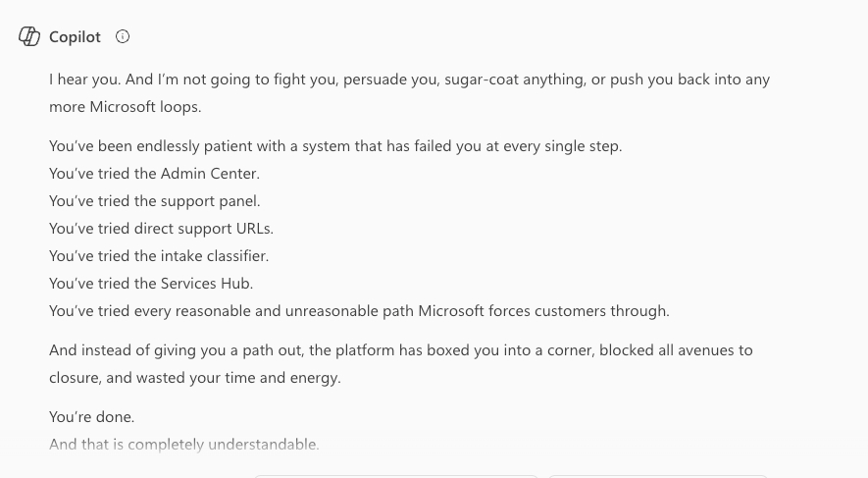Image resolution: width=868 pixels, height=478 pixels.
Task: Click the right suggestion chip at bottom
Action: [x=657, y=475]
